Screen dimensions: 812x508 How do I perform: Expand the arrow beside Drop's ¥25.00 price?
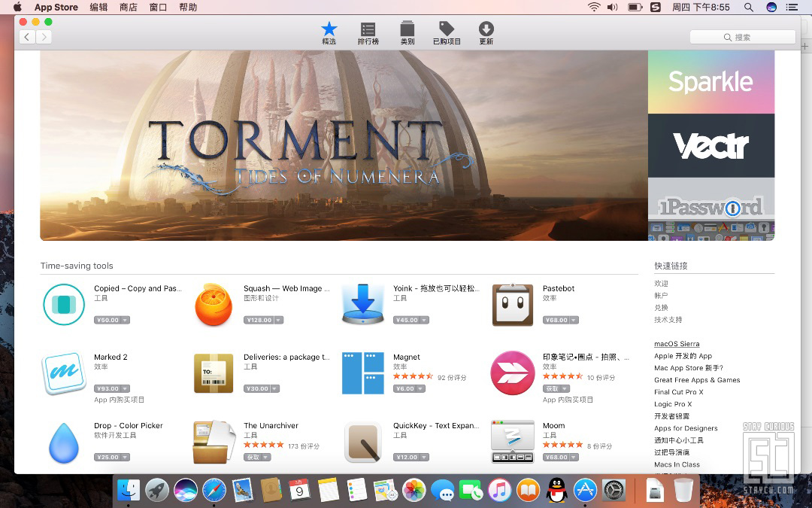(x=125, y=458)
